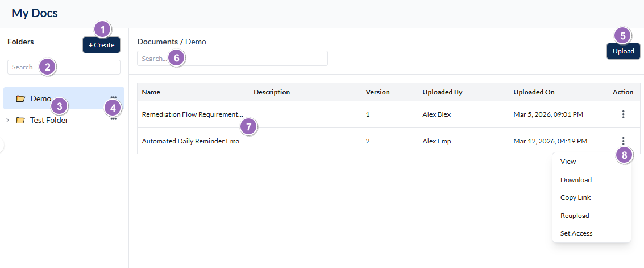Select the Demo folder in tree
The width and height of the screenshot is (644, 268).
64,98
